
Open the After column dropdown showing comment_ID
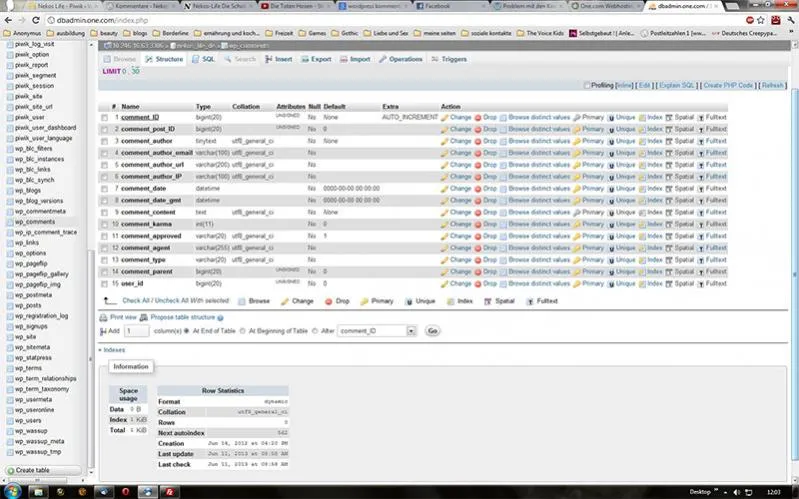[x=377, y=331]
